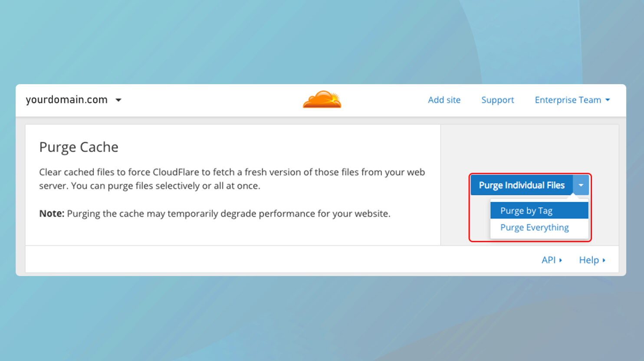644x361 pixels.
Task: Click the small arrow after API
Action: click(561, 260)
